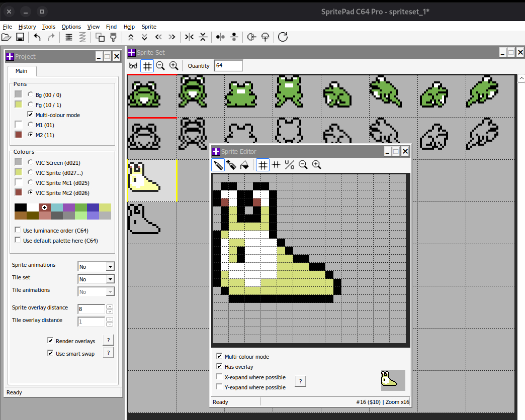Open the Sprite menu
525x420 pixels.
click(149, 27)
